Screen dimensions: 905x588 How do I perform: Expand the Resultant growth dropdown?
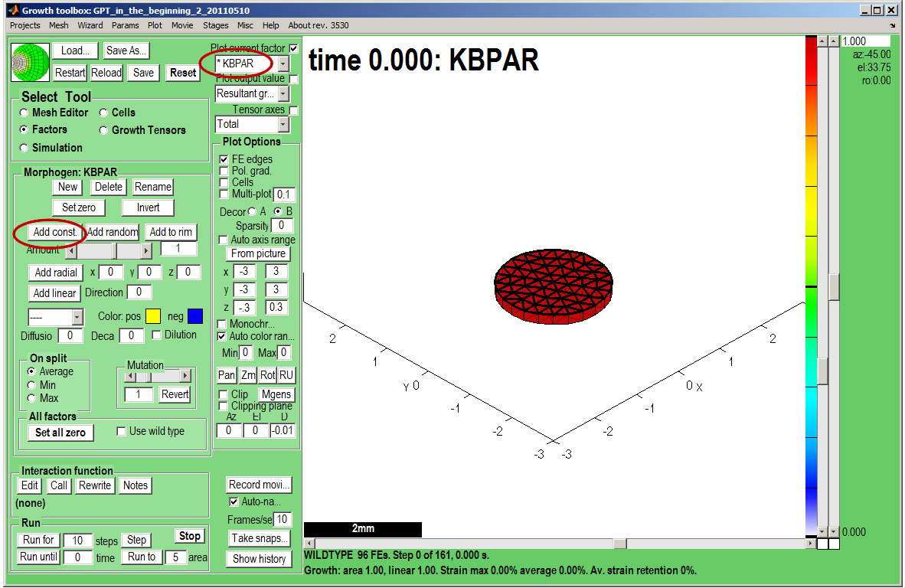tap(283, 94)
